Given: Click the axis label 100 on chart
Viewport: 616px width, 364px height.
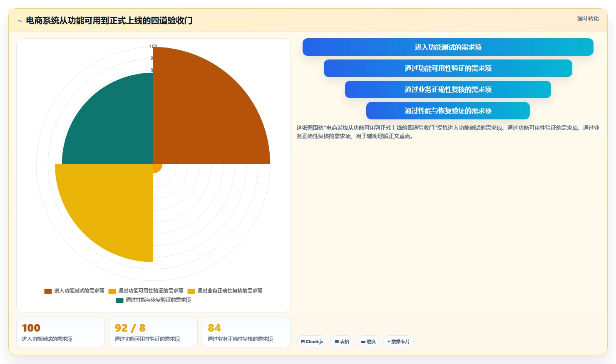Looking at the screenshot, I should (x=153, y=47).
